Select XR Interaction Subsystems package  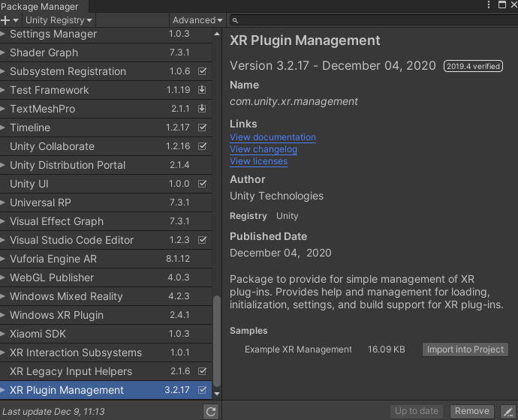106,352
